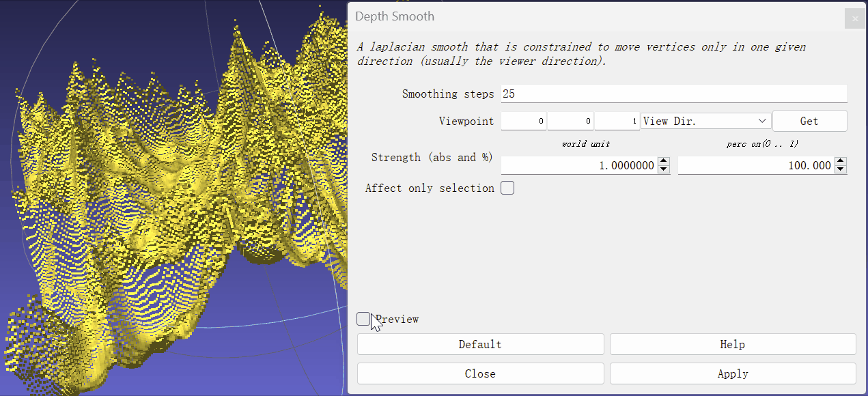Click the world unit strength value field
The width and height of the screenshot is (868, 396).
[x=579, y=165]
